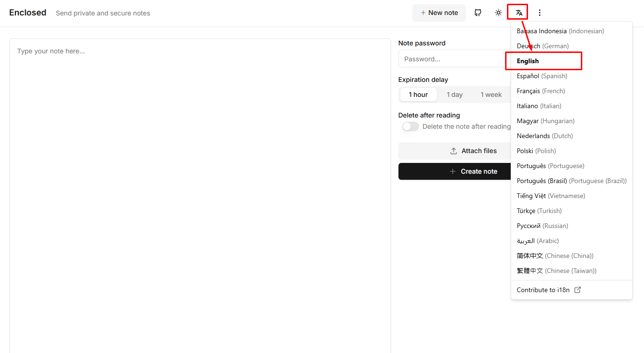Choose Chinese (Taiwan) traditional language
The image size is (644, 353).
coord(572,271)
